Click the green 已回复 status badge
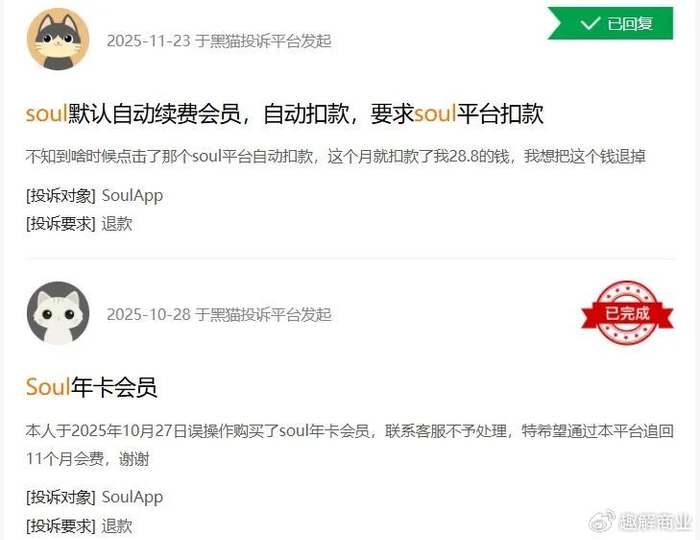The image size is (700, 540). [610, 23]
